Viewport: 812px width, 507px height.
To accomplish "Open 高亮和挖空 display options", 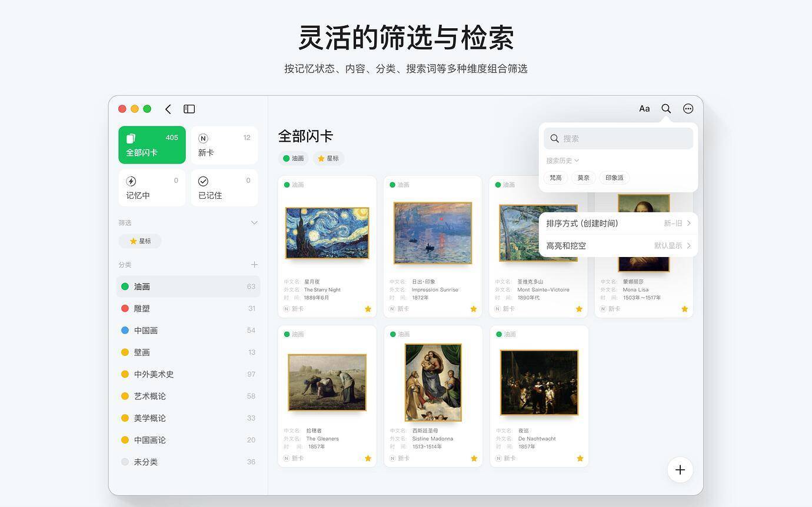I will point(618,246).
